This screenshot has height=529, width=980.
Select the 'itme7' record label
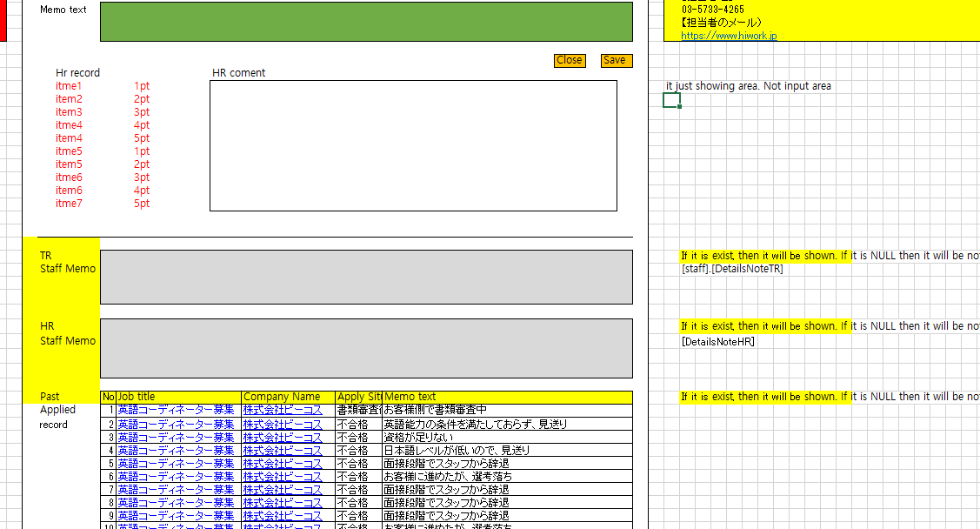point(69,204)
